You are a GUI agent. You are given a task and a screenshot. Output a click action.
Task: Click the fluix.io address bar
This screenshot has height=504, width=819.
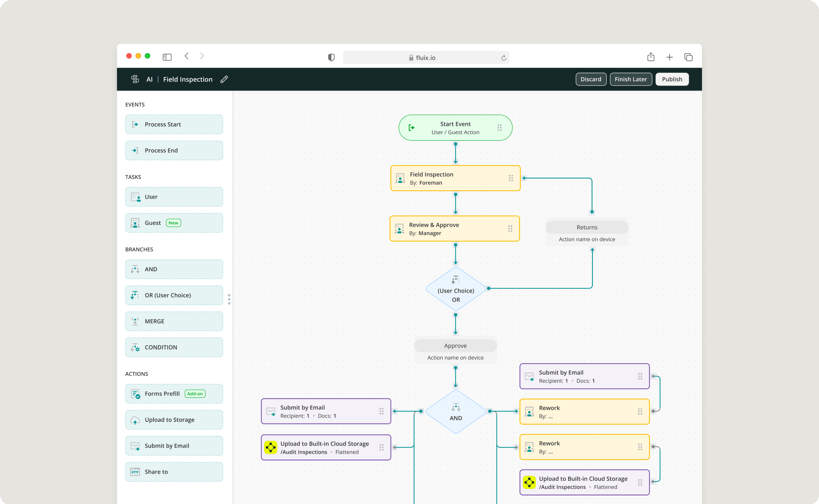(x=425, y=58)
